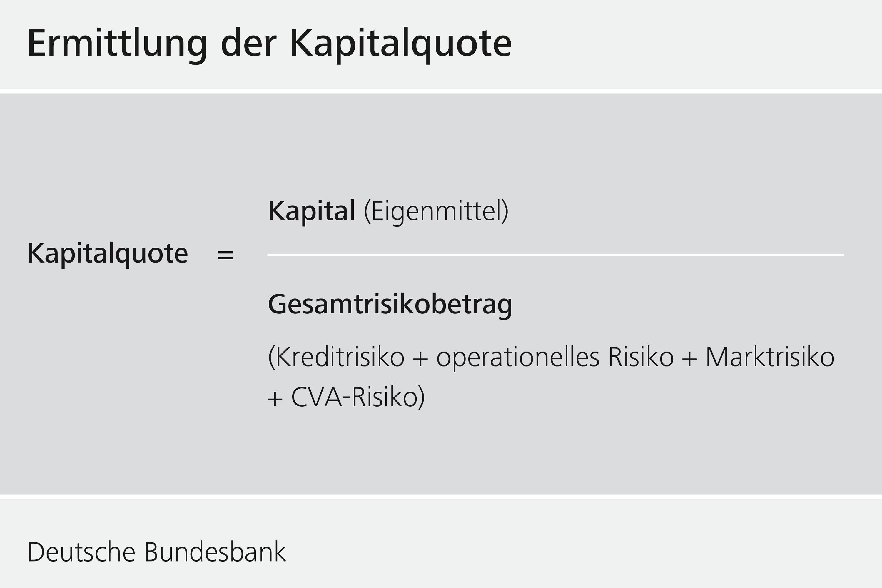Click the word 'Deutsche' in the footer

(81, 552)
